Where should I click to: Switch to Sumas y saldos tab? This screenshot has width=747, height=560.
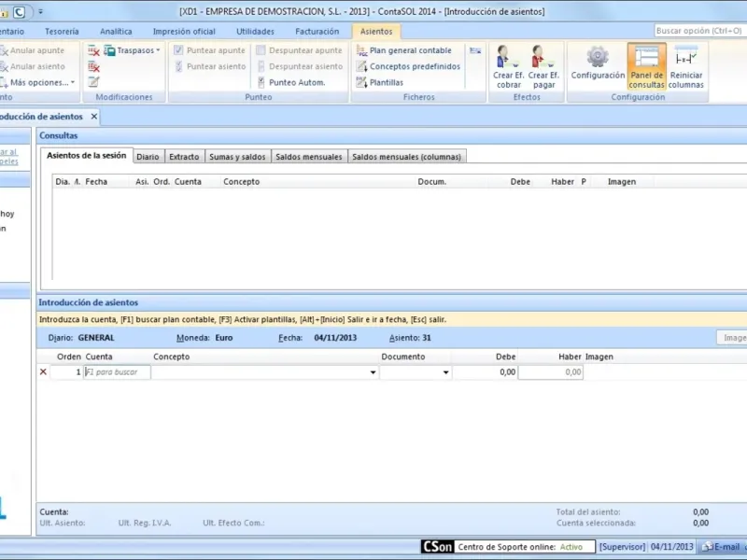coord(237,157)
